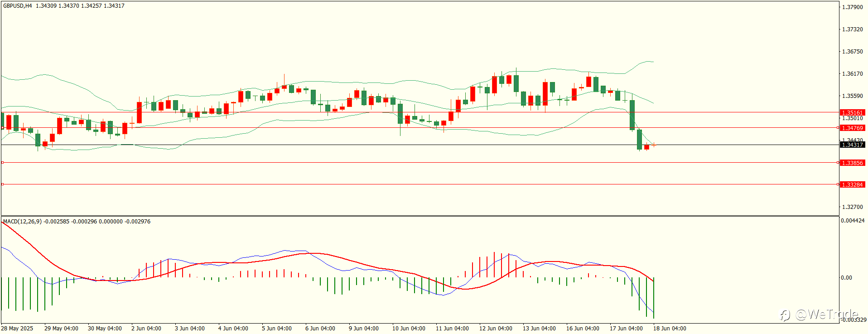868x334 pixels.
Task: Click the 11 Jun 04:00 time label
Action: pos(452,329)
